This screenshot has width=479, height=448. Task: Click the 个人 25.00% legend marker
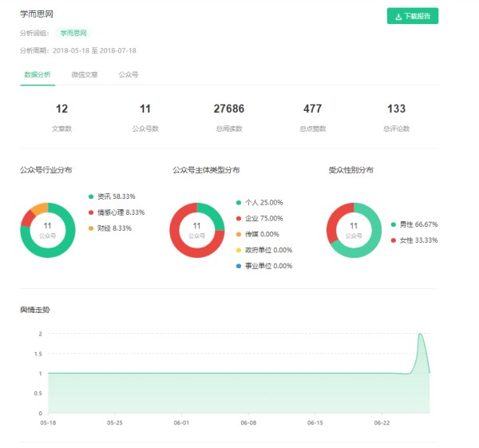239,203
